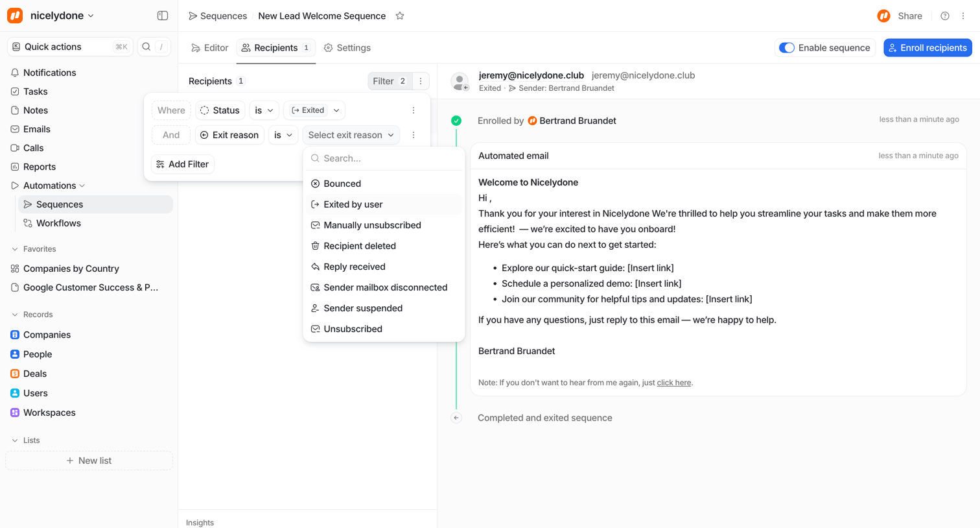Click the recipient avatar icon

[460, 81]
